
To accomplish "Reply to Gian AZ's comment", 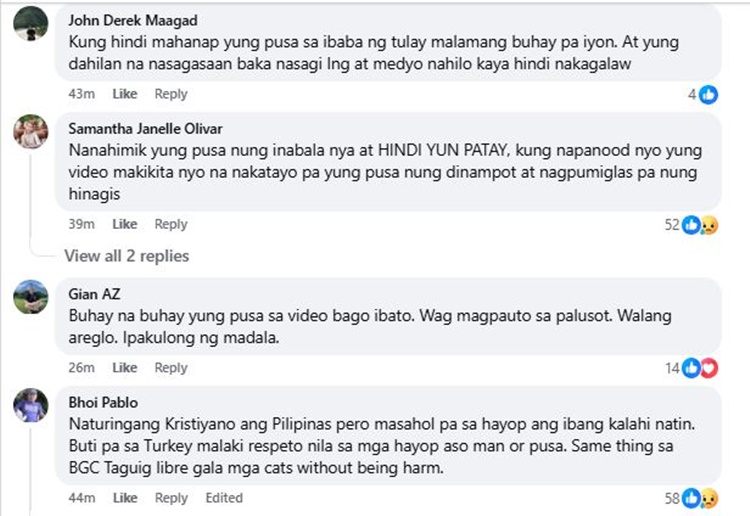I will tap(171, 368).
